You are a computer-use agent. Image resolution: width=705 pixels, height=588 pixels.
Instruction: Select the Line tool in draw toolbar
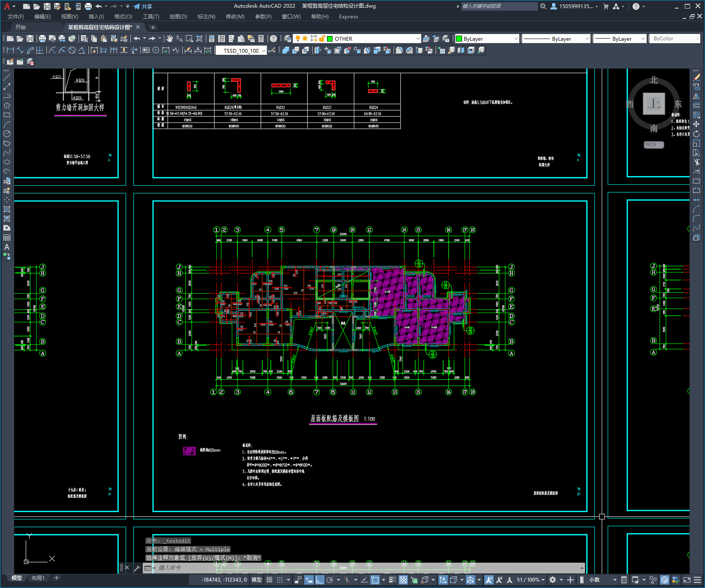coord(7,78)
